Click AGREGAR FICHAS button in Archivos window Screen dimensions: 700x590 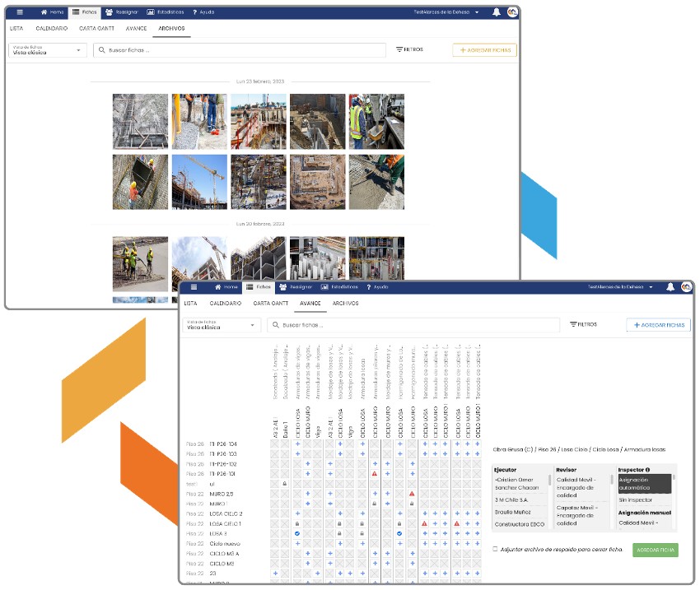click(485, 50)
